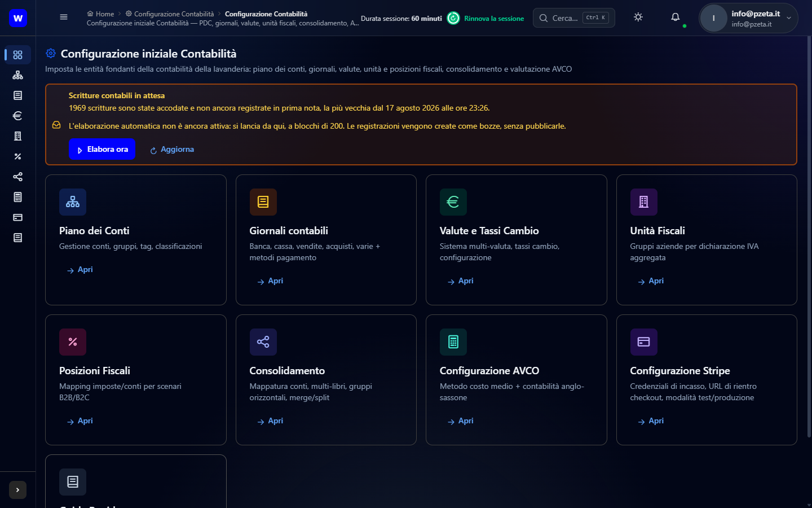Open the percent fiscal positions sidebar icon
Image resolution: width=812 pixels, height=508 pixels.
tap(18, 156)
